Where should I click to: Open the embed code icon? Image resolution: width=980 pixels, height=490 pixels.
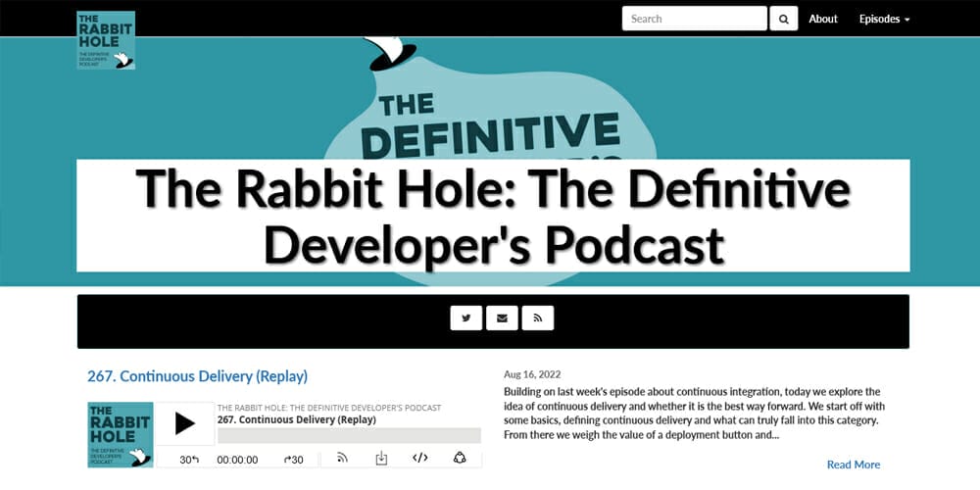tap(420, 458)
